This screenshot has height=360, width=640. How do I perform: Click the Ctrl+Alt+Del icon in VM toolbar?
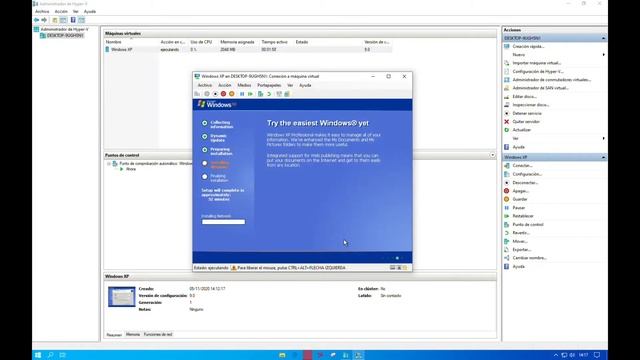[x=197, y=94]
